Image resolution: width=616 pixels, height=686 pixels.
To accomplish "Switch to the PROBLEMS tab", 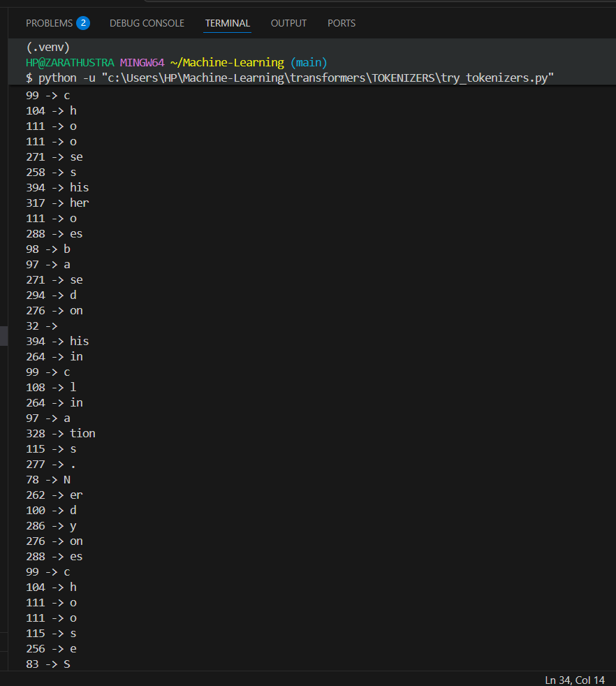I will pyautogui.click(x=49, y=23).
